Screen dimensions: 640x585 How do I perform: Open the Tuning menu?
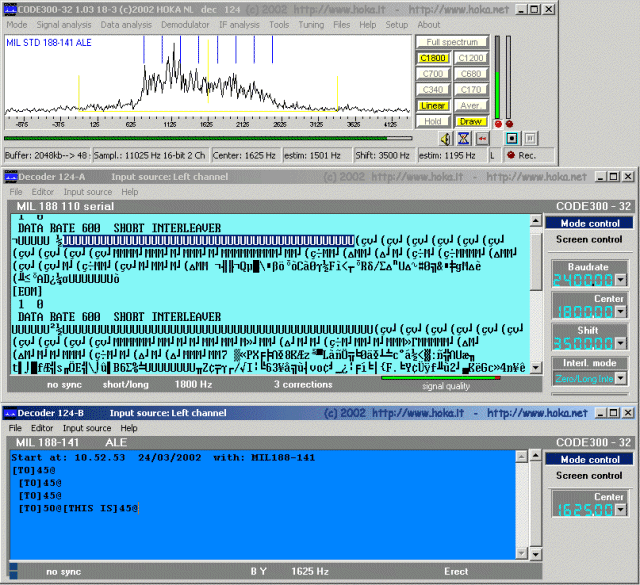click(x=311, y=25)
